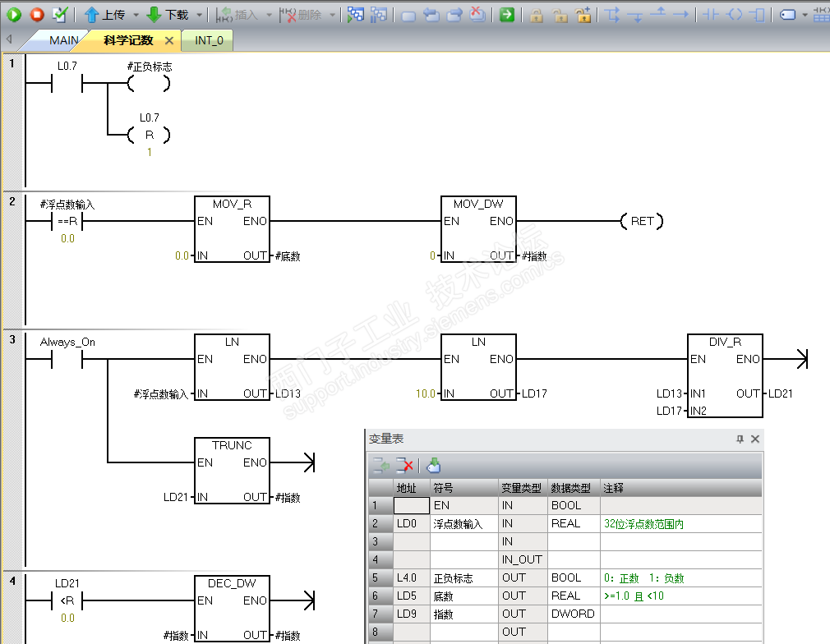This screenshot has height=644, width=830.
Task: Switch to the INT_0 tab
Action: click(209, 40)
